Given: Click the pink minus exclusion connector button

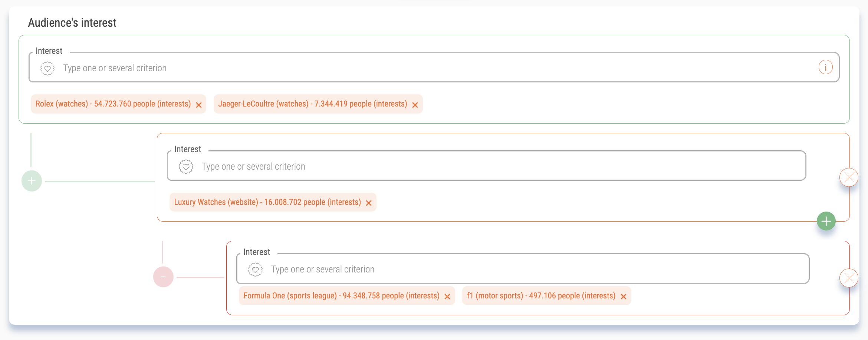Looking at the screenshot, I should 163,277.
